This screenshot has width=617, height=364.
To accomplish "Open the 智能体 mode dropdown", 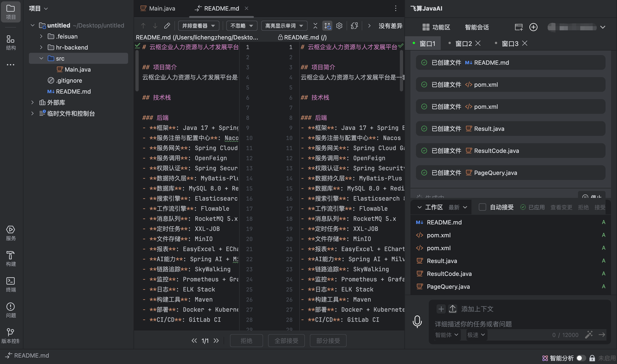I will (x=447, y=335).
